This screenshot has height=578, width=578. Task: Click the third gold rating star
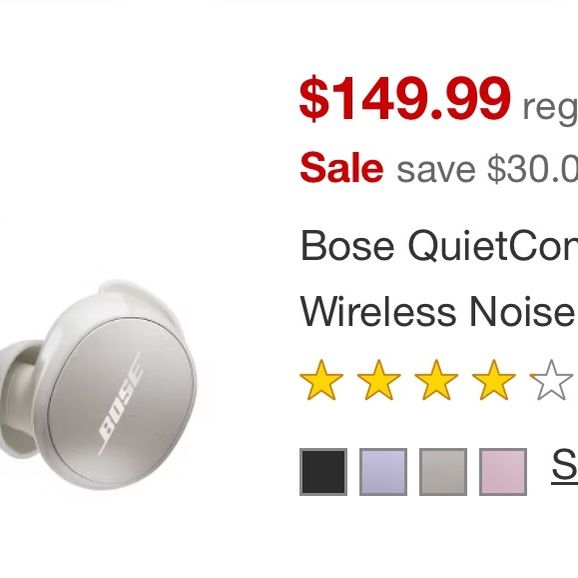tap(436, 380)
